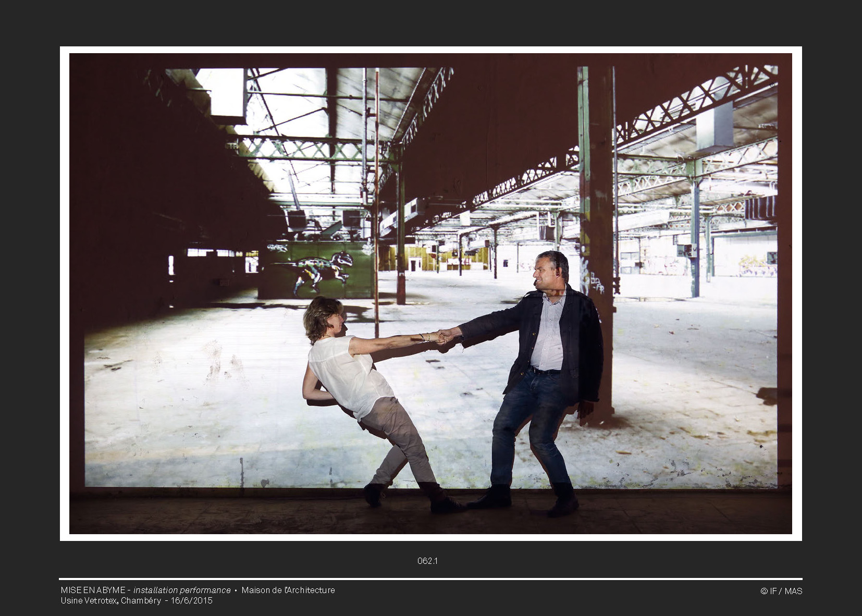Click the 'Maison de l'Architecture' caption text
The image size is (862, 616).
click(288, 590)
